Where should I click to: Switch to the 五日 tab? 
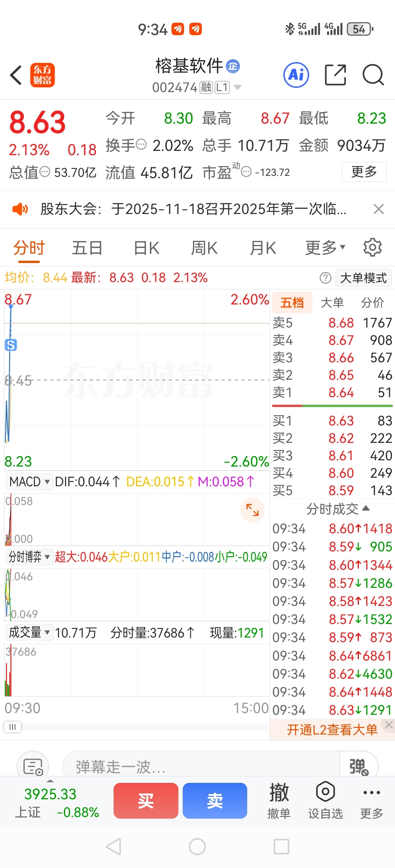(x=87, y=248)
